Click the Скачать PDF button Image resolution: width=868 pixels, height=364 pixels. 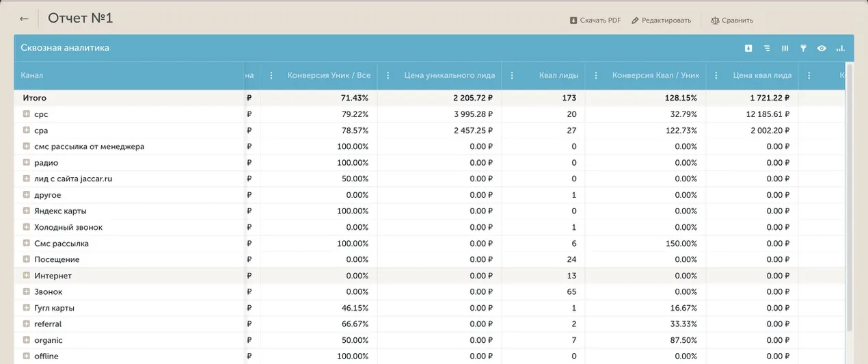pyautogui.click(x=595, y=21)
